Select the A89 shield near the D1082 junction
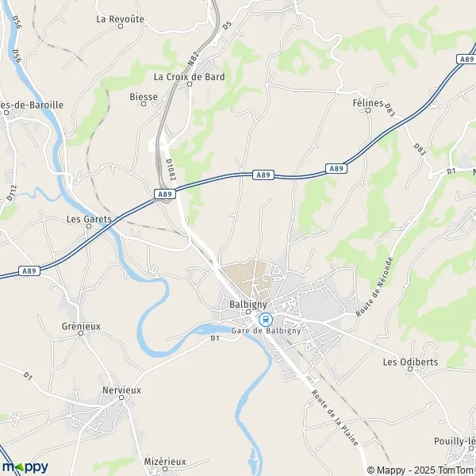 pyautogui.click(x=165, y=194)
